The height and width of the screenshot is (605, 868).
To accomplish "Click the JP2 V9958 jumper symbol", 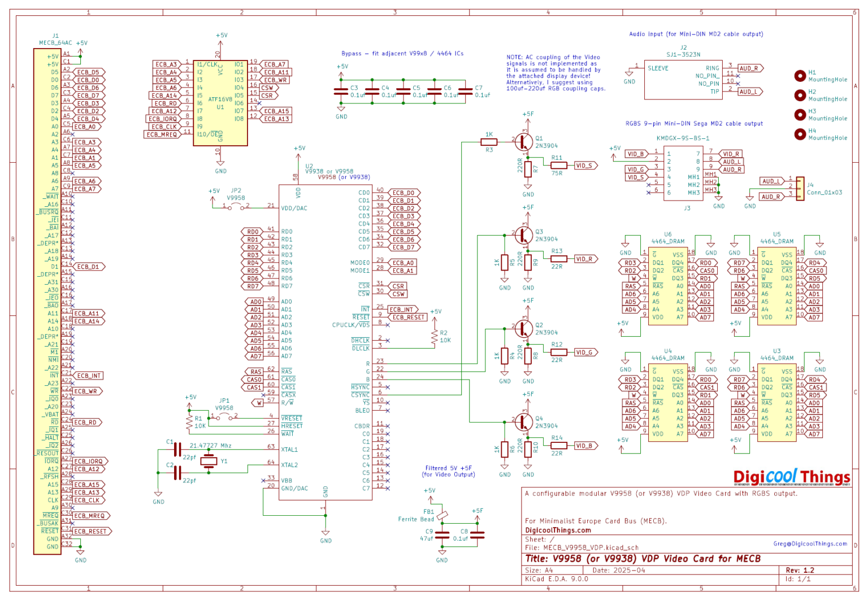I will [x=236, y=207].
